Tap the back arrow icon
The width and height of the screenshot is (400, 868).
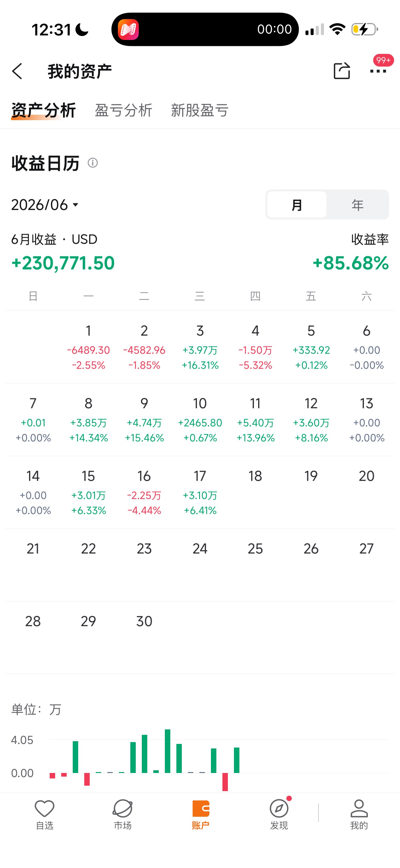[x=17, y=71]
